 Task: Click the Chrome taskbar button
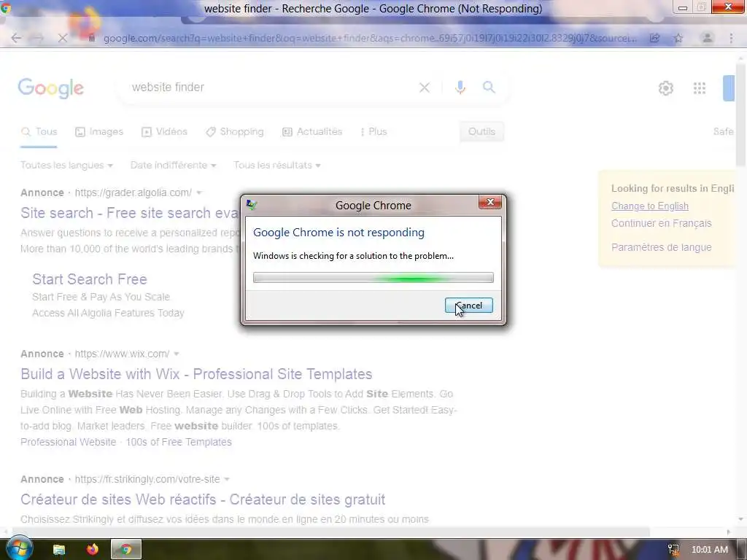pyautogui.click(x=125, y=550)
